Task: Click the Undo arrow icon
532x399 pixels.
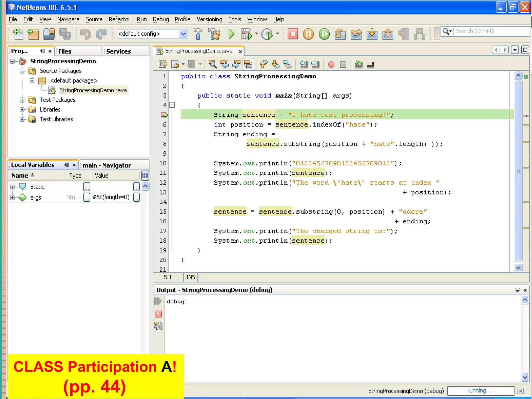Action: pyautogui.click(x=85, y=34)
